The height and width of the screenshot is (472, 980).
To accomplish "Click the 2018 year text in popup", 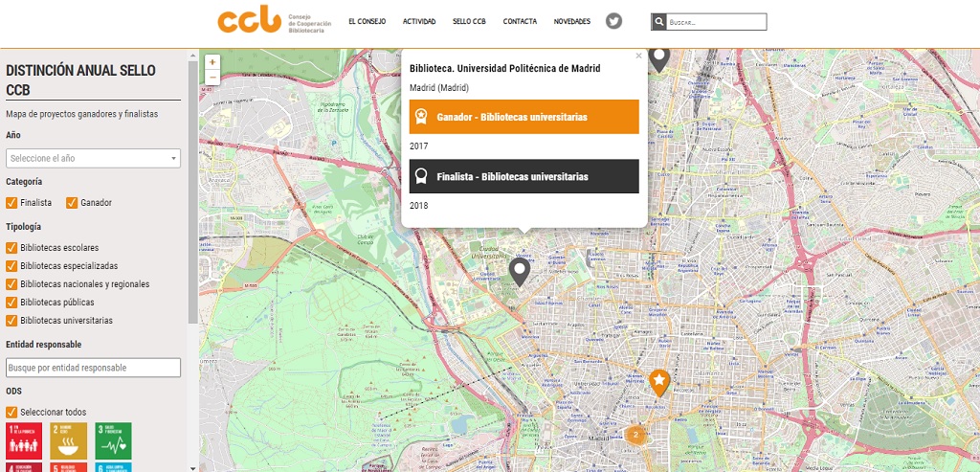I will click(419, 206).
